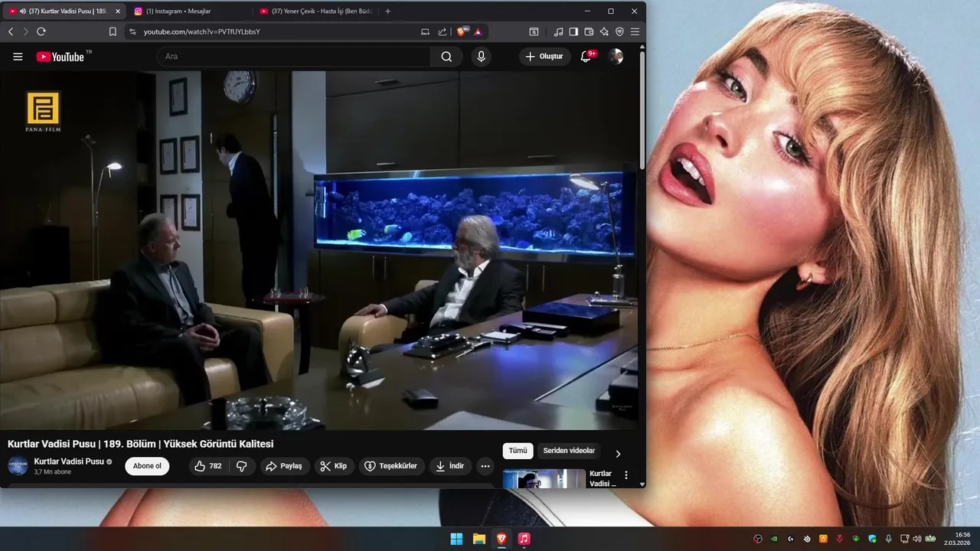Reload the page with the refresh icon
This screenshot has height=551, width=980.
pyautogui.click(x=41, y=31)
